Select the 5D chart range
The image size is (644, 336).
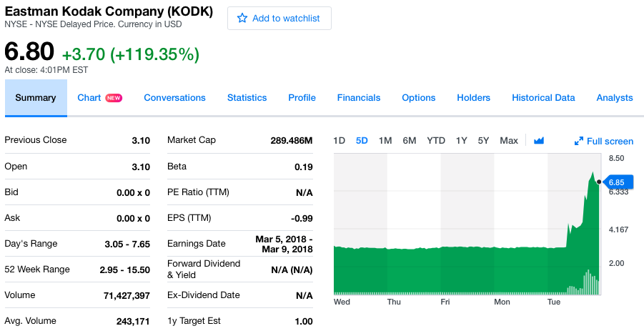tap(362, 141)
